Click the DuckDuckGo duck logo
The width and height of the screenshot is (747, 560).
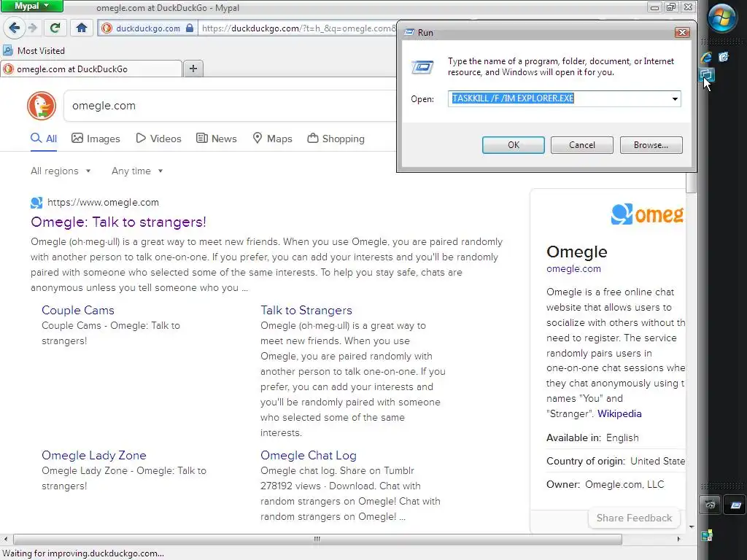click(42, 106)
